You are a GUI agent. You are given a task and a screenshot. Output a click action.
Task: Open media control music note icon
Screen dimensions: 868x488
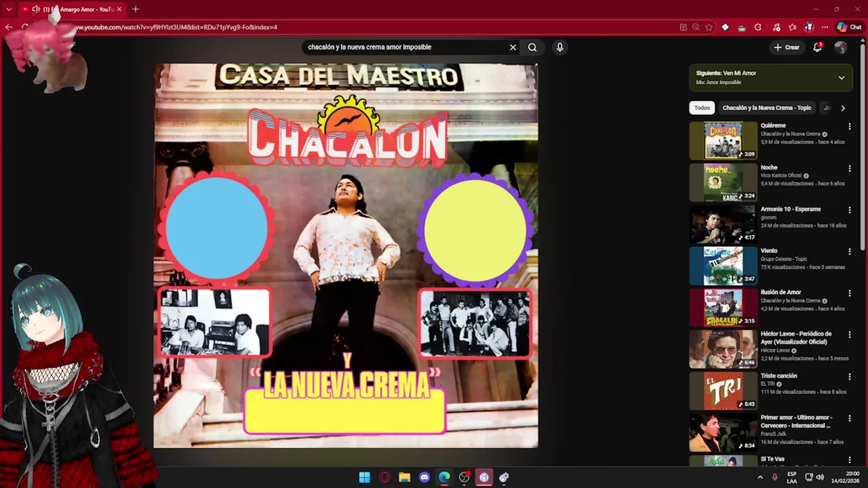click(776, 27)
